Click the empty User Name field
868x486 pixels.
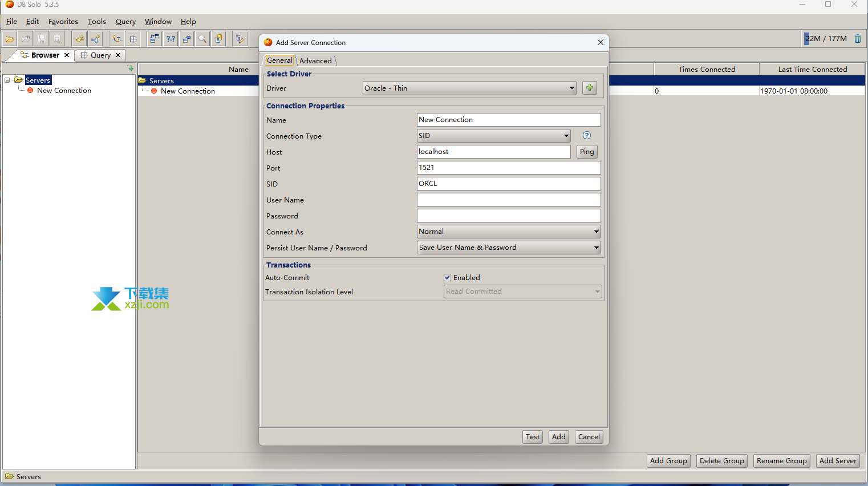509,200
